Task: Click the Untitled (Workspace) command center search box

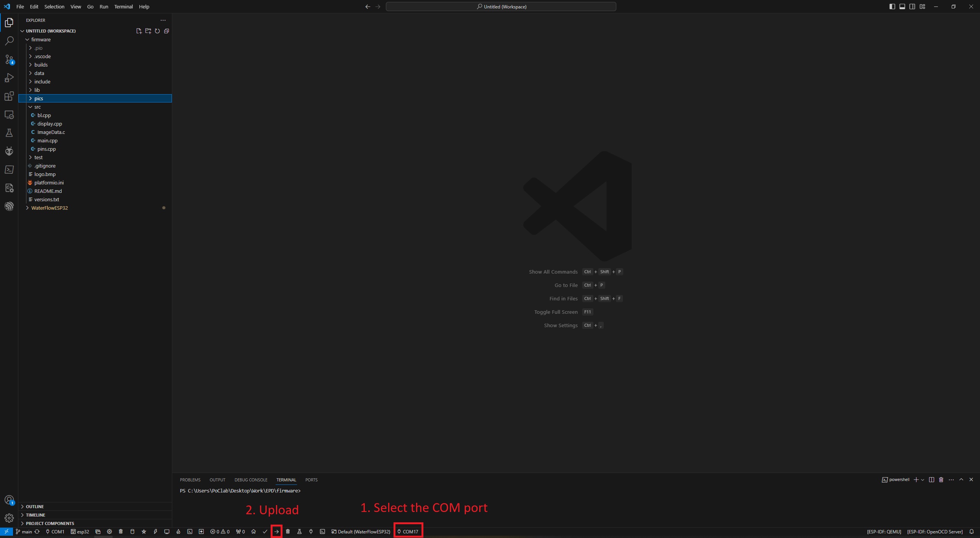Action: 501,7
